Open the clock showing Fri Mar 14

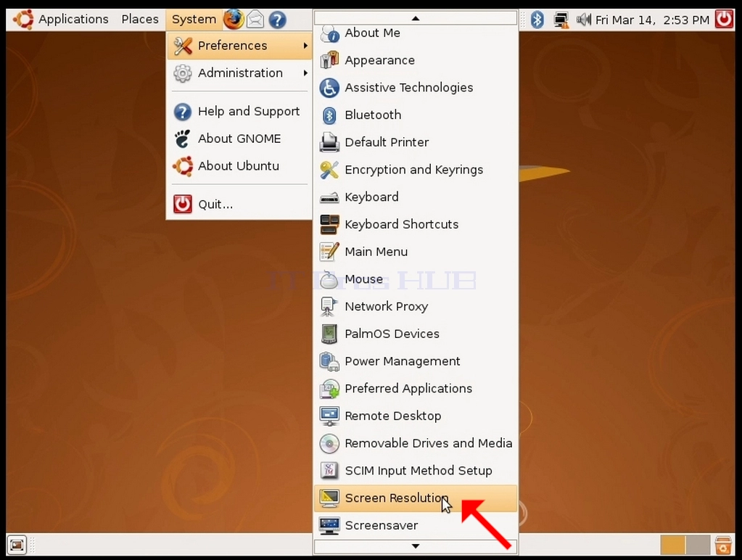point(652,20)
